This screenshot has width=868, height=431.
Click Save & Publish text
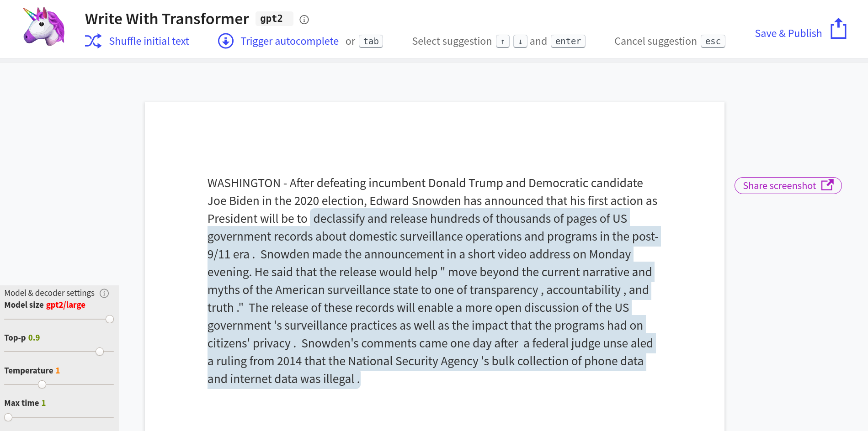[788, 33]
